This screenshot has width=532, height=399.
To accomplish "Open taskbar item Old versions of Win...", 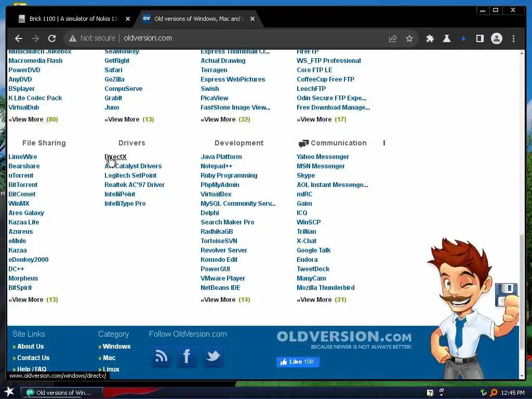I will [x=61, y=393].
